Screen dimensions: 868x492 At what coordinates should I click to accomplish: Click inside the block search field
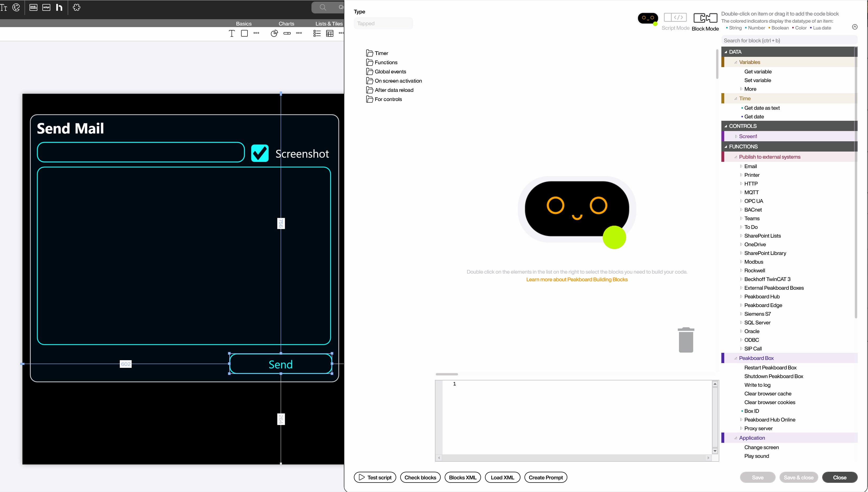click(788, 40)
